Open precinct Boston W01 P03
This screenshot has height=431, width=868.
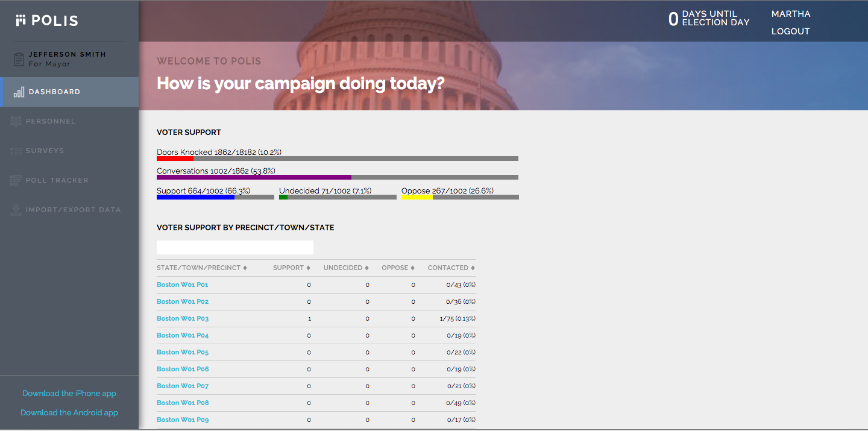tap(183, 318)
